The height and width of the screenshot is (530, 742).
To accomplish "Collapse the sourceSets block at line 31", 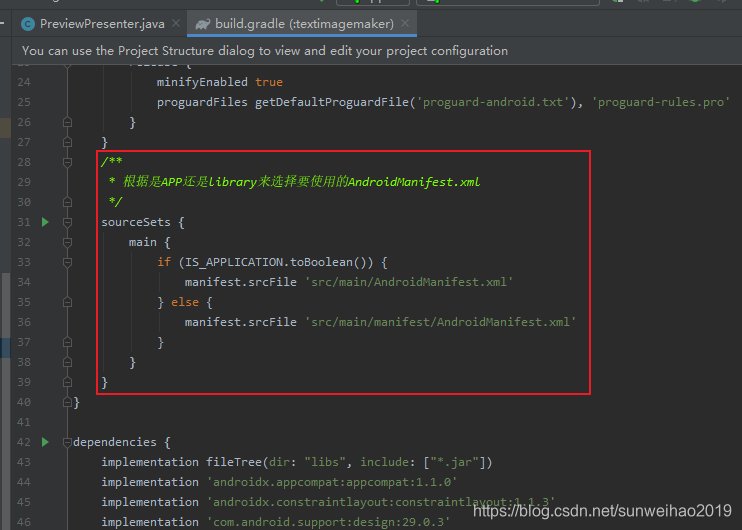I will (67, 222).
